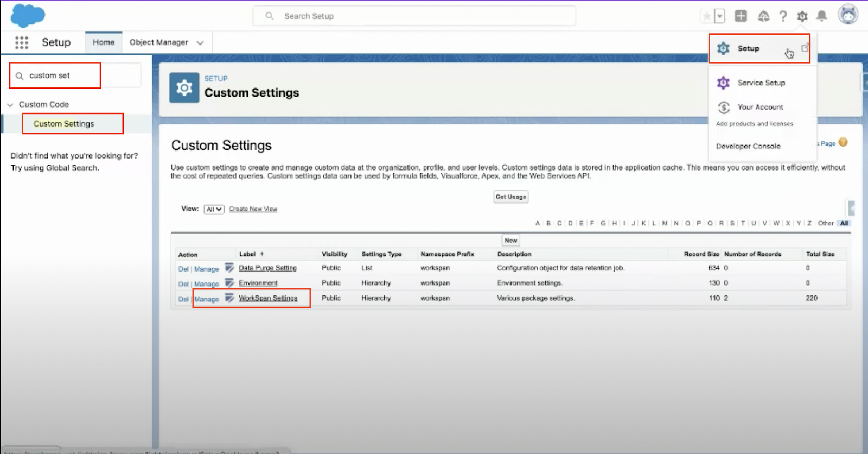
Task: Open the Environment label link
Action: [258, 283]
